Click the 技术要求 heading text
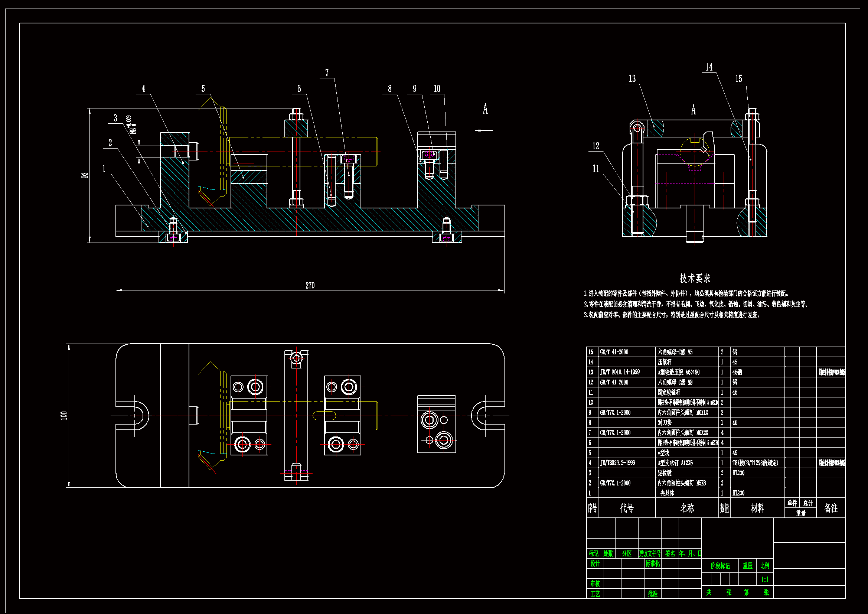Image resolution: width=868 pixels, height=614 pixels. coord(695,279)
